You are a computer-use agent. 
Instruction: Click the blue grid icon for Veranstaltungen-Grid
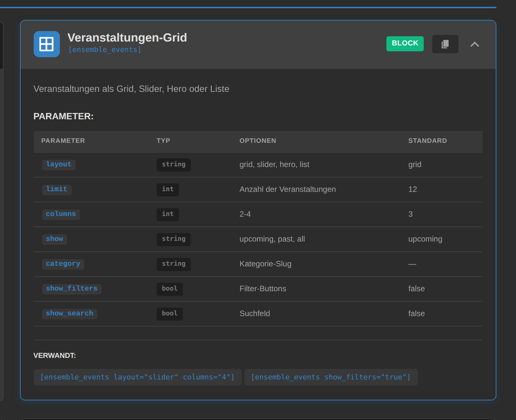(x=47, y=44)
